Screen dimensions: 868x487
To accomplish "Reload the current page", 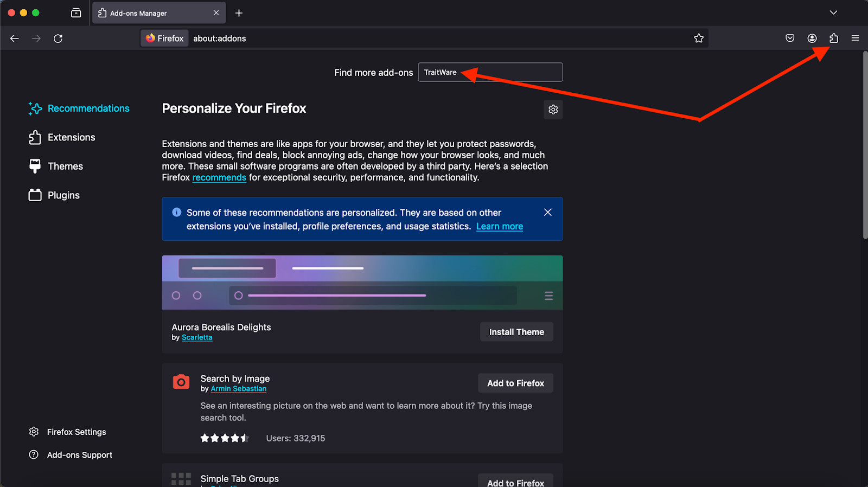I will pos(58,39).
